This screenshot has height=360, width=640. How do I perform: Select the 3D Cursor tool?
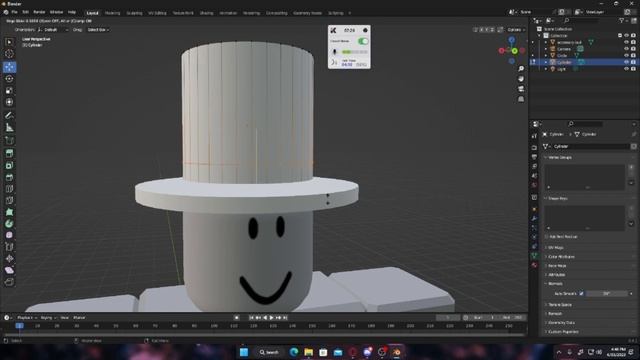(x=9, y=54)
